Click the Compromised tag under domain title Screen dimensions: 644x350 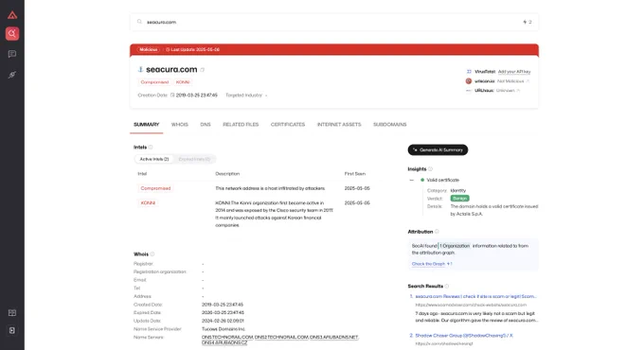154,82
